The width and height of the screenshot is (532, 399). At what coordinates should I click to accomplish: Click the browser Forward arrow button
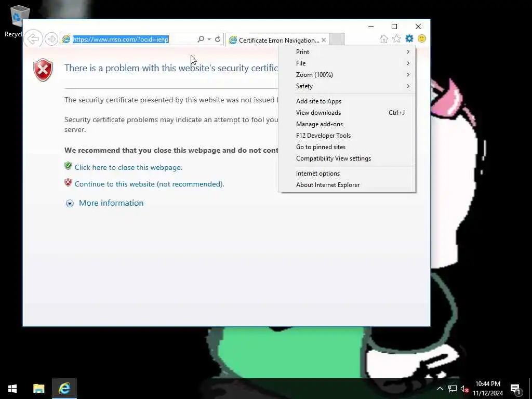pyautogui.click(x=51, y=39)
